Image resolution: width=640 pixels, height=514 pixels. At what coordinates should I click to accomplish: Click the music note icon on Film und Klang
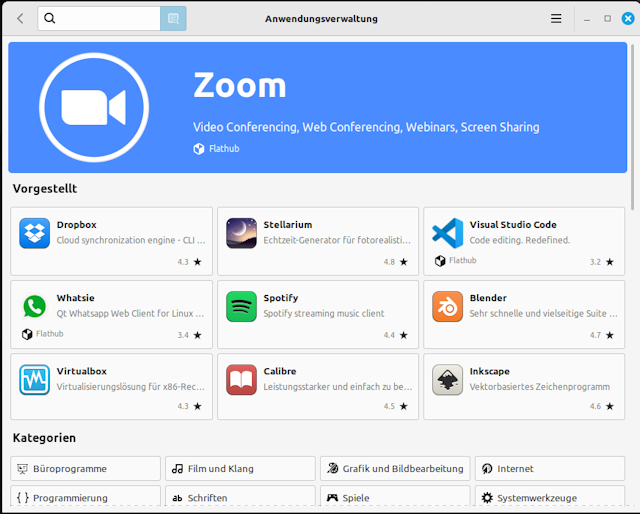[x=178, y=469]
